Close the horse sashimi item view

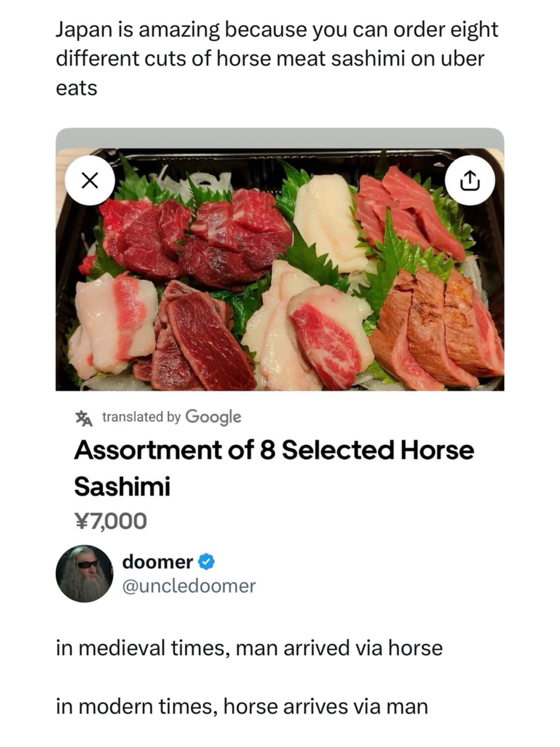[89, 181]
